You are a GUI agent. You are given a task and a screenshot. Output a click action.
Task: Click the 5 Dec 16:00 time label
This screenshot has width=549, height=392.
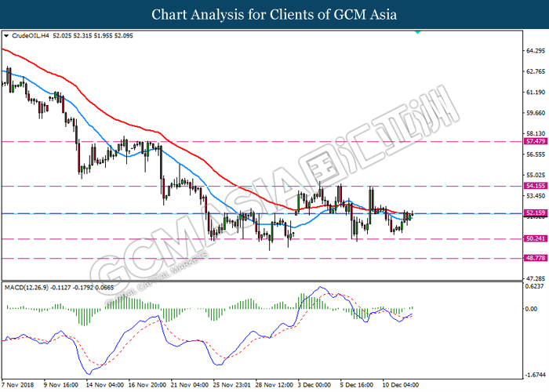[x=357, y=385]
